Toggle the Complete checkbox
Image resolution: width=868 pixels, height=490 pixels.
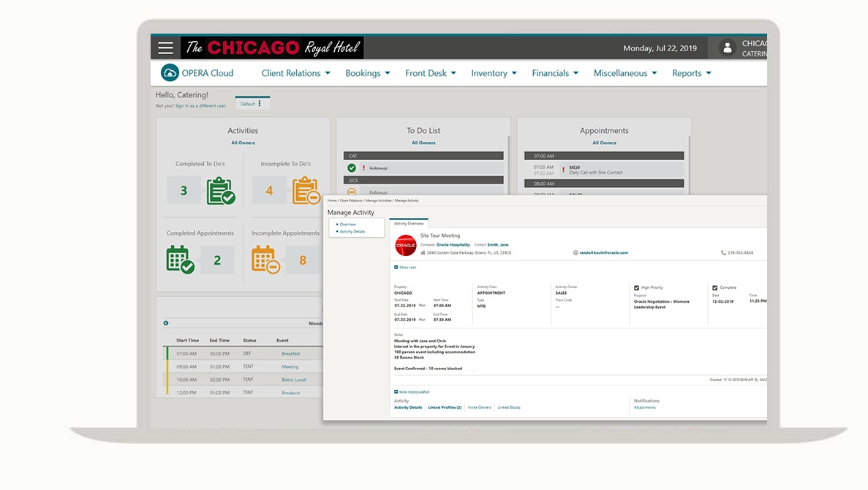tap(715, 288)
